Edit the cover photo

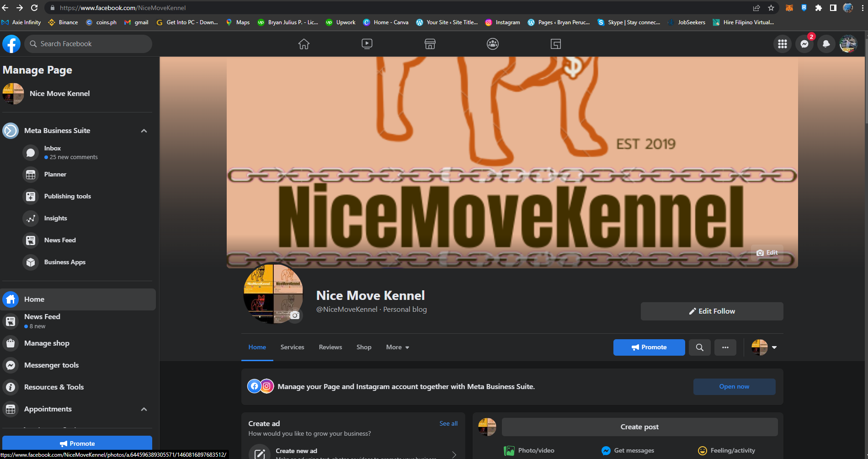pos(767,253)
